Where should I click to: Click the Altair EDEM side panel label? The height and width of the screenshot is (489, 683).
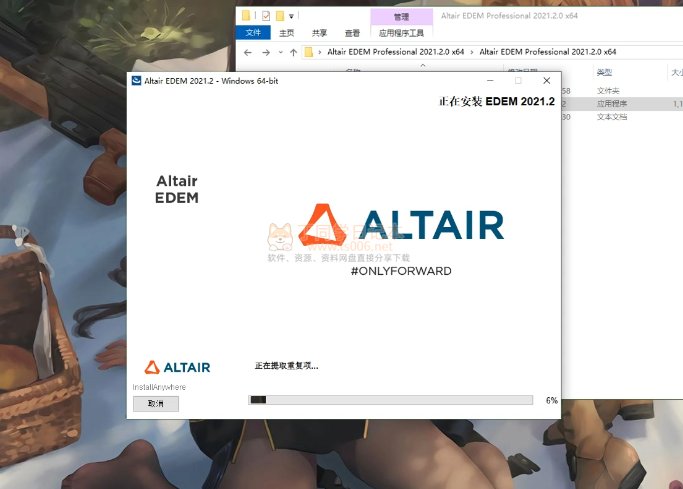pyautogui.click(x=177, y=189)
